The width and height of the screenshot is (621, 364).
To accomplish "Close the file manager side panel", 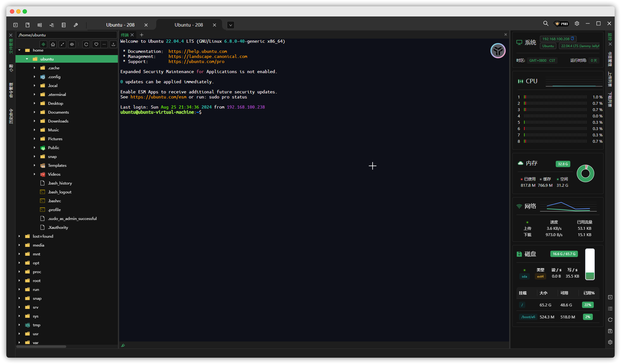I will [11, 35].
